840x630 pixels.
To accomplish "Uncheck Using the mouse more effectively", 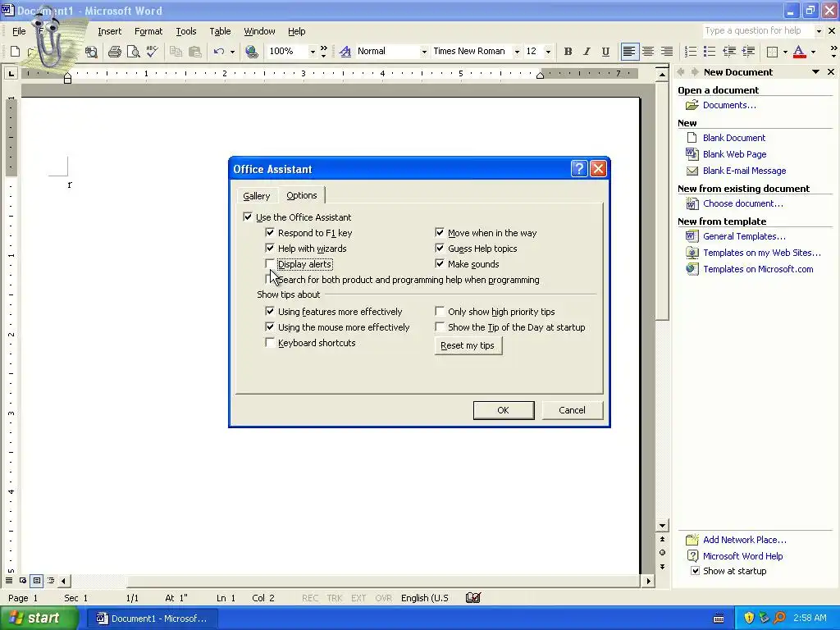I will click(270, 326).
